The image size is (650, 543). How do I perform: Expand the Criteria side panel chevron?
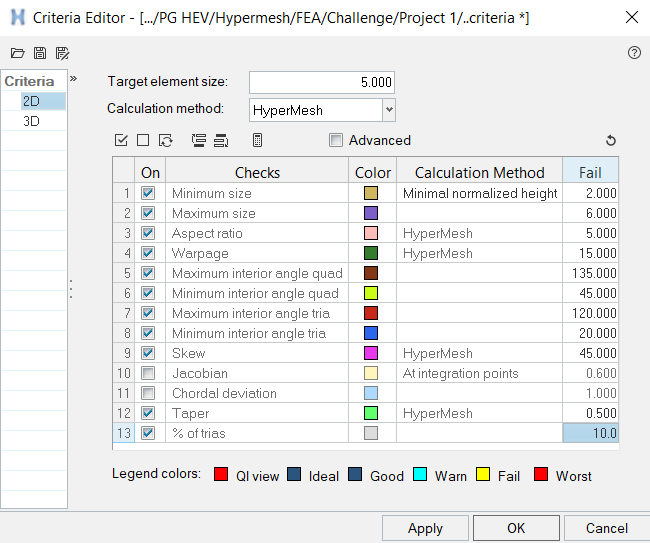(x=73, y=78)
